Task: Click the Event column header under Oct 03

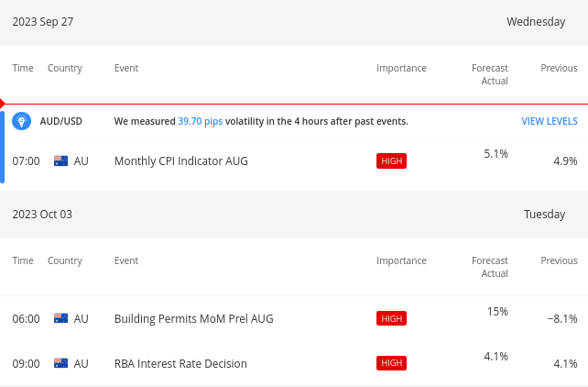Action: coord(126,260)
